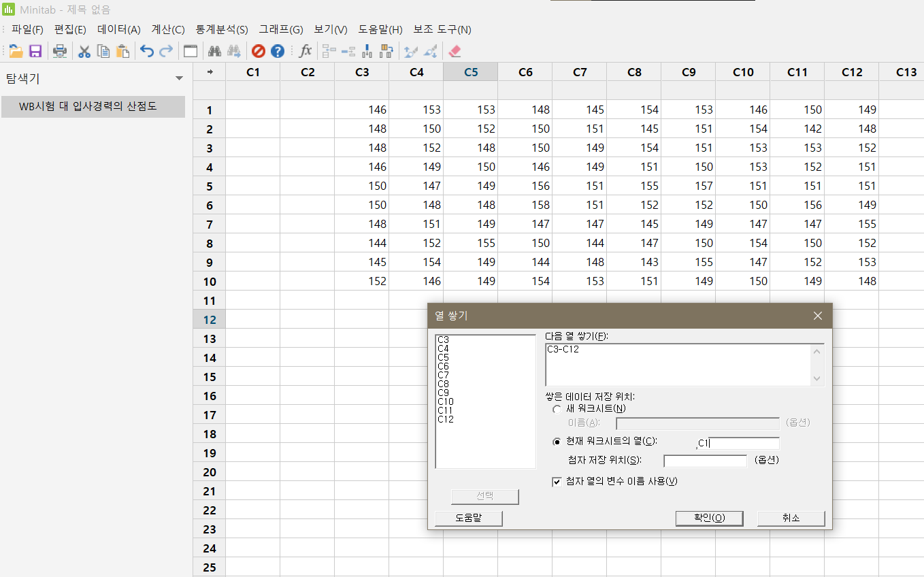
Task: Click the first graph brush icon
Action: click(x=410, y=51)
